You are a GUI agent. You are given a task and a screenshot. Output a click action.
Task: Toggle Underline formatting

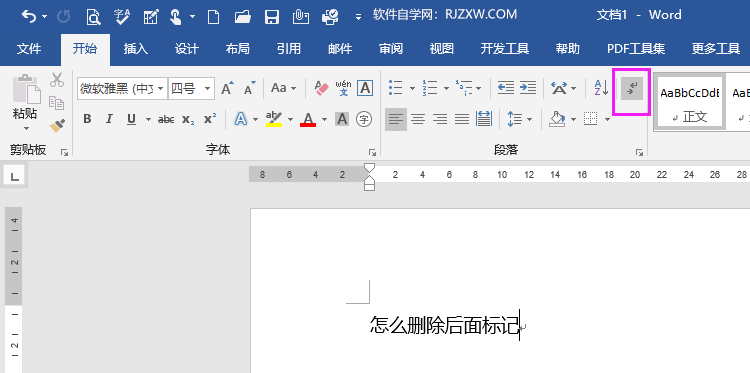(x=132, y=119)
